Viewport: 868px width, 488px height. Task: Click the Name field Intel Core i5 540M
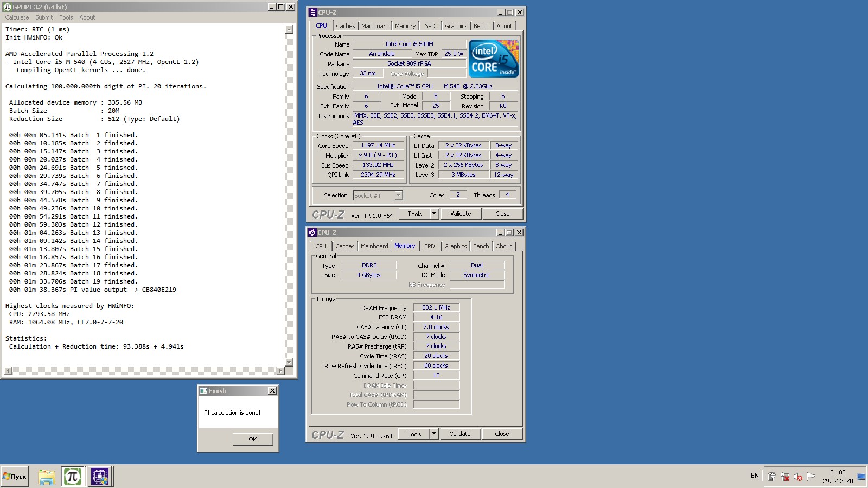[x=409, y=44]
